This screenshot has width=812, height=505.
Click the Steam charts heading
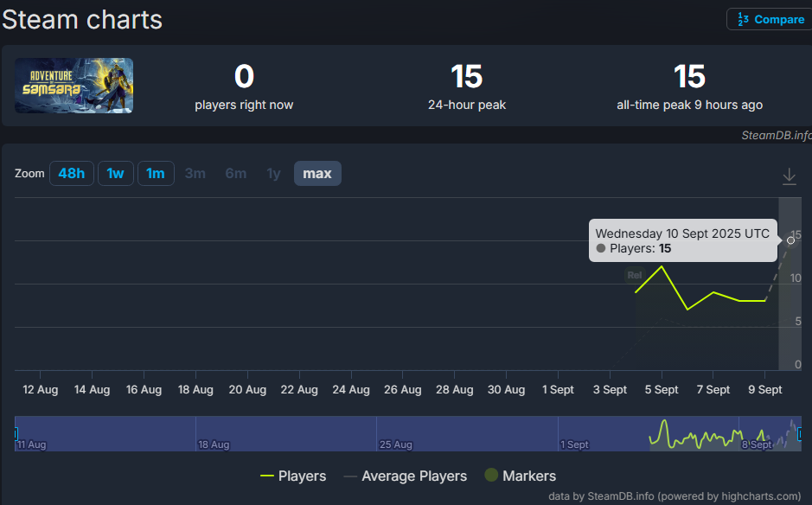click(82, 20)
